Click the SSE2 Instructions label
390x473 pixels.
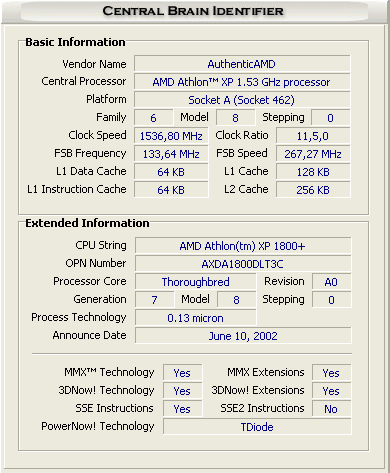tap(262, 408)
